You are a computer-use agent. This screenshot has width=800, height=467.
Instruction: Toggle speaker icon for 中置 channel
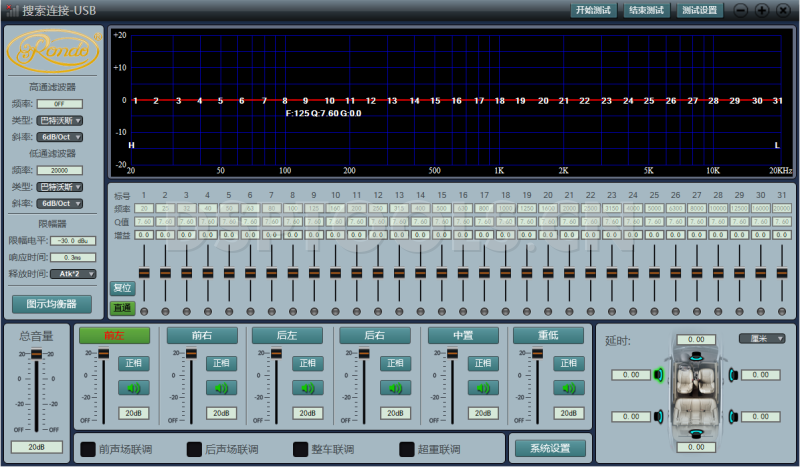[x=484, y=388]
